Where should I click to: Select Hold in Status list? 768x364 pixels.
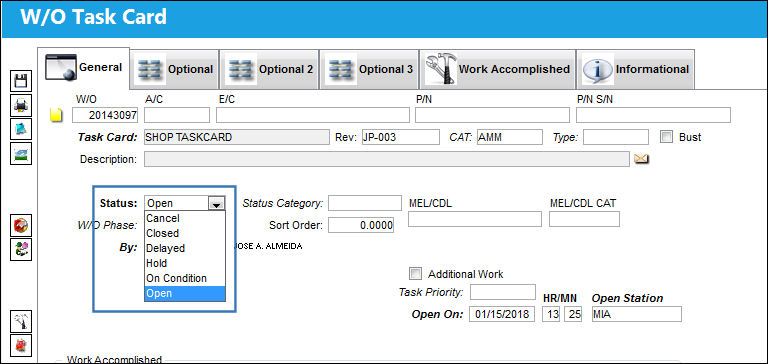[x=185, y=264]
